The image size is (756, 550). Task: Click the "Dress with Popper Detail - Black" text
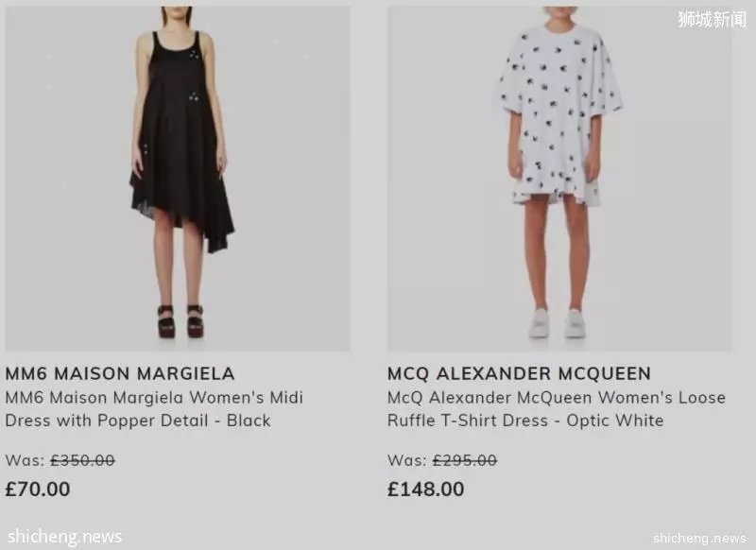138,421
